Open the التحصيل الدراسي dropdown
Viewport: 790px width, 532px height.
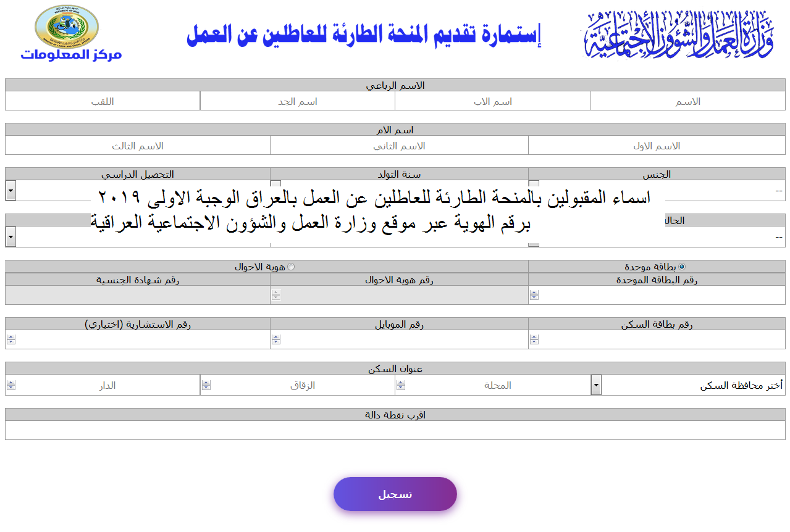[10, 190]
